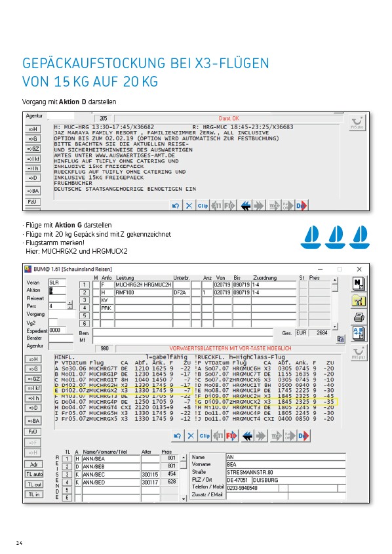Click the =>D button in the BUM@ window
392x554 pixels.
(x=33, y=408)
